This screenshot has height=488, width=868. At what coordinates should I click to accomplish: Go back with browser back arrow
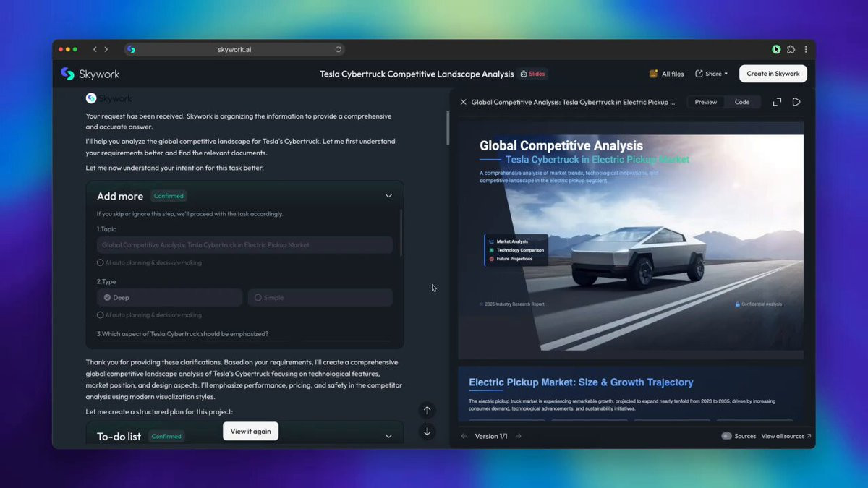point(95,49)
